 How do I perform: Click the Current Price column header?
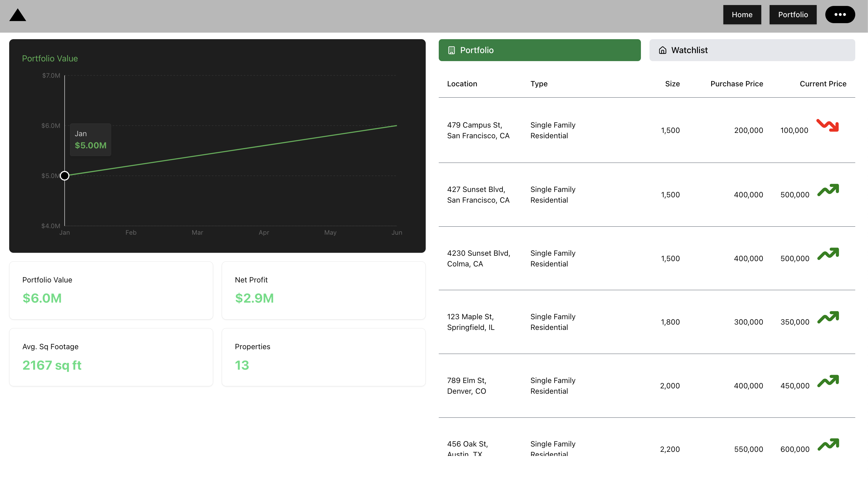tap(823, 84)
